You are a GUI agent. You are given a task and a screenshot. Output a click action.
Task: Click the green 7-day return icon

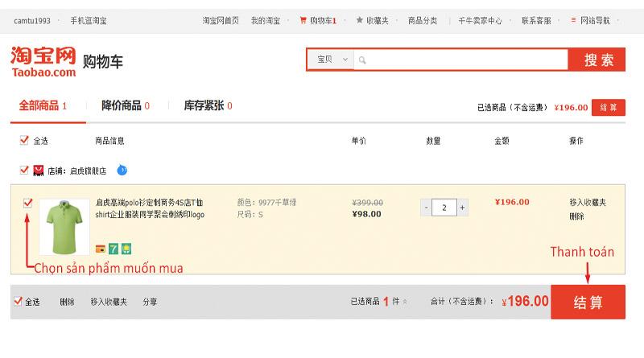pos(114,248)
